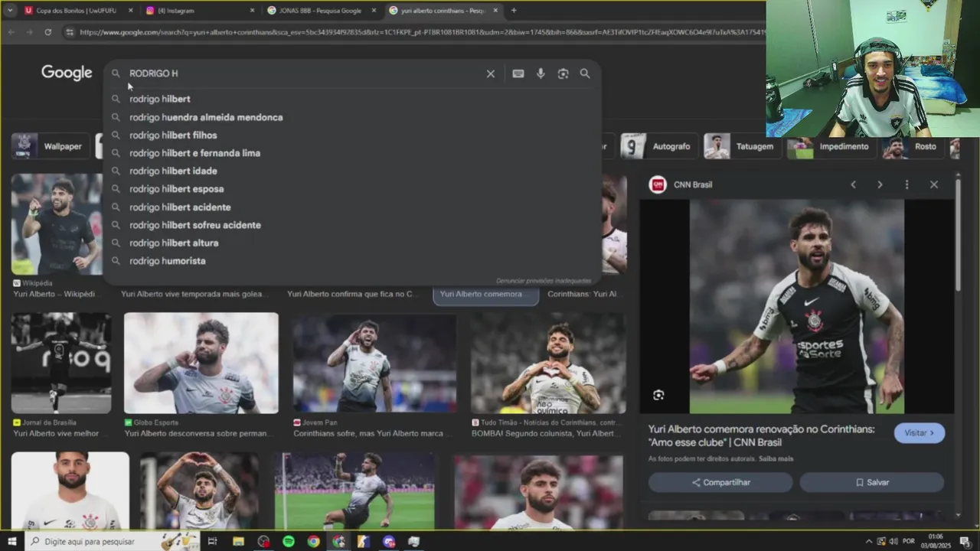Click the Windows taskbar search box

pyautogui.click(x=111, y=541)
